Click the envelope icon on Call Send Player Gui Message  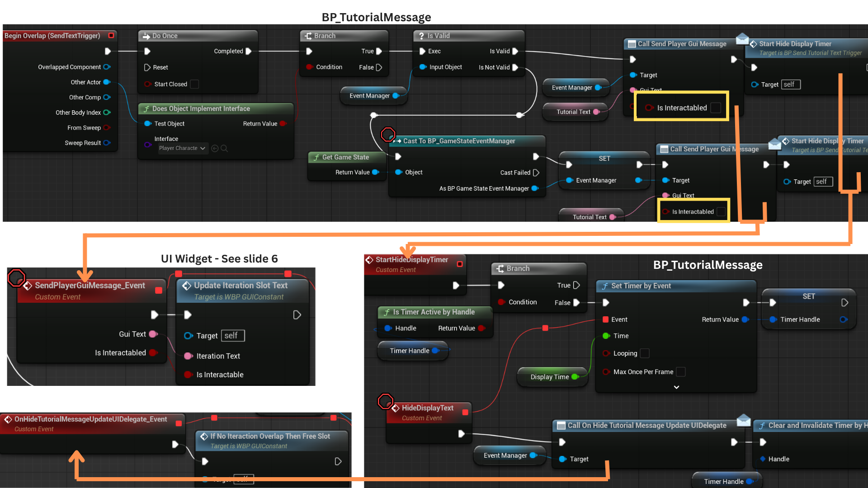[x=742, y=39]
